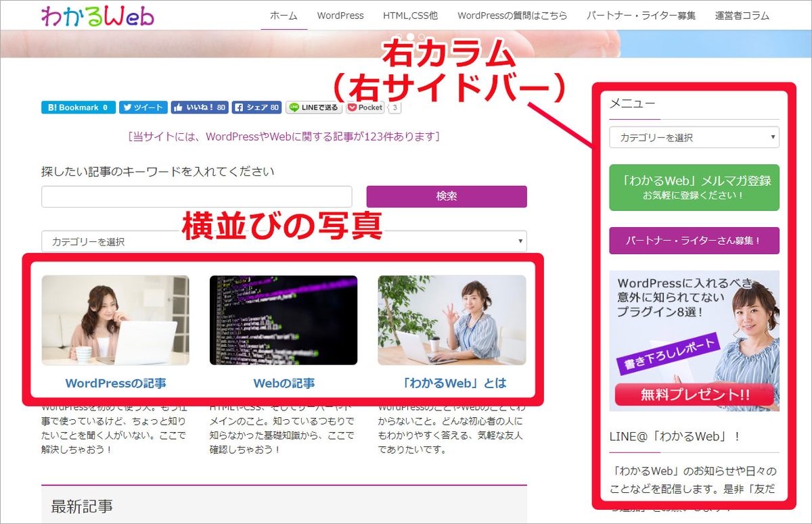Image resolution: width=812 pixels, height=524 pixels.
Task: Click the 探したい記事のキーワード label text
Action: pyautogui.click(x=158, y=171)
